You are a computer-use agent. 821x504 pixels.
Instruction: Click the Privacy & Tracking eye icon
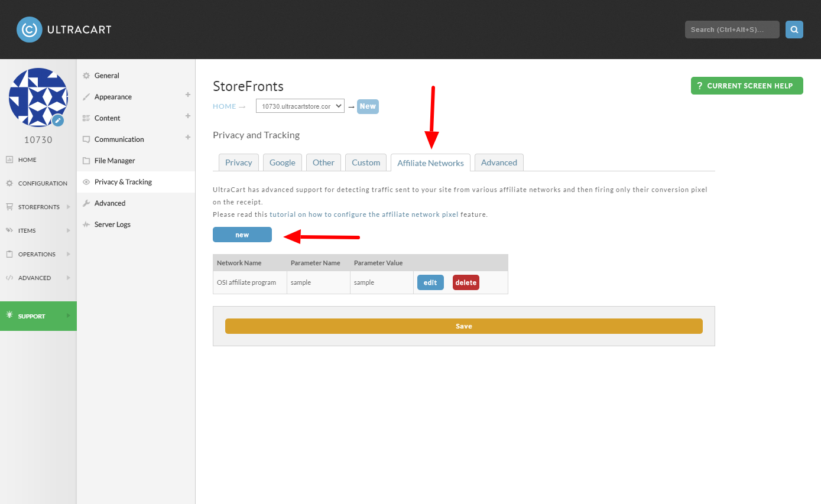[86, 182]
